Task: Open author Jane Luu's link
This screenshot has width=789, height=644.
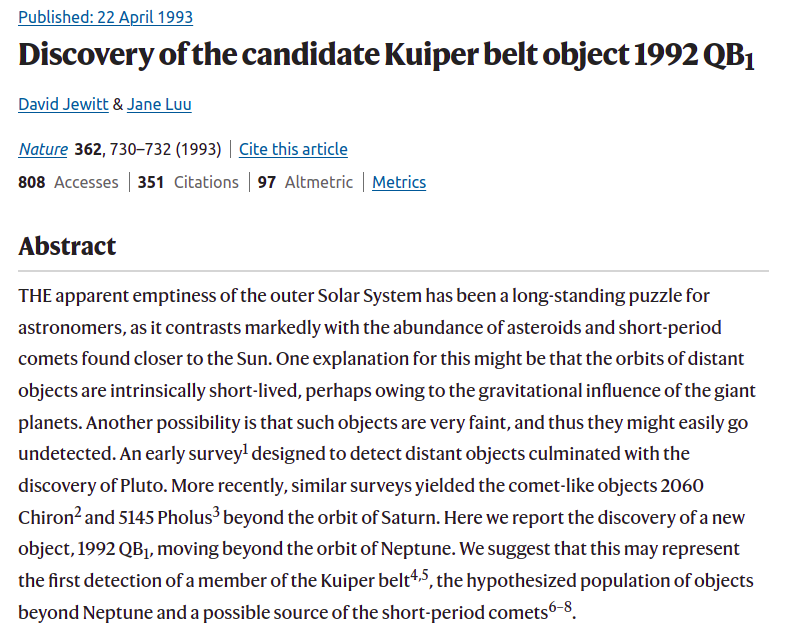Action: tap(159, 104)
